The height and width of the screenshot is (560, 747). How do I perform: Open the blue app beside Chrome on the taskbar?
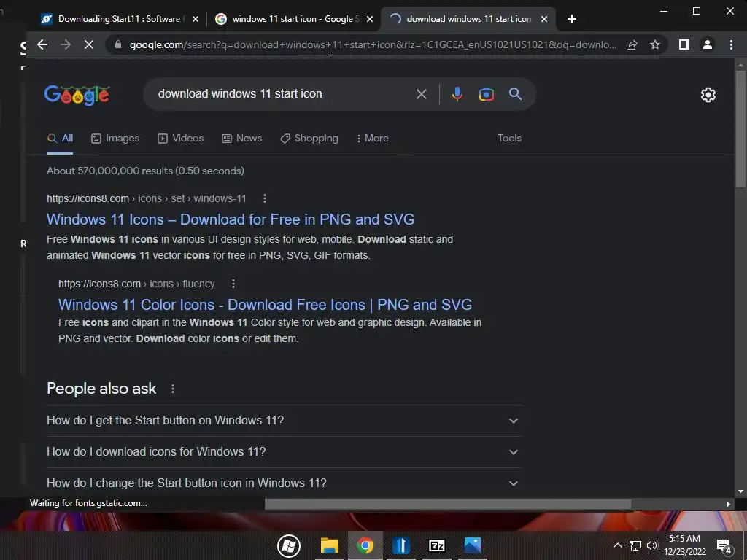[x=401, y=545]
